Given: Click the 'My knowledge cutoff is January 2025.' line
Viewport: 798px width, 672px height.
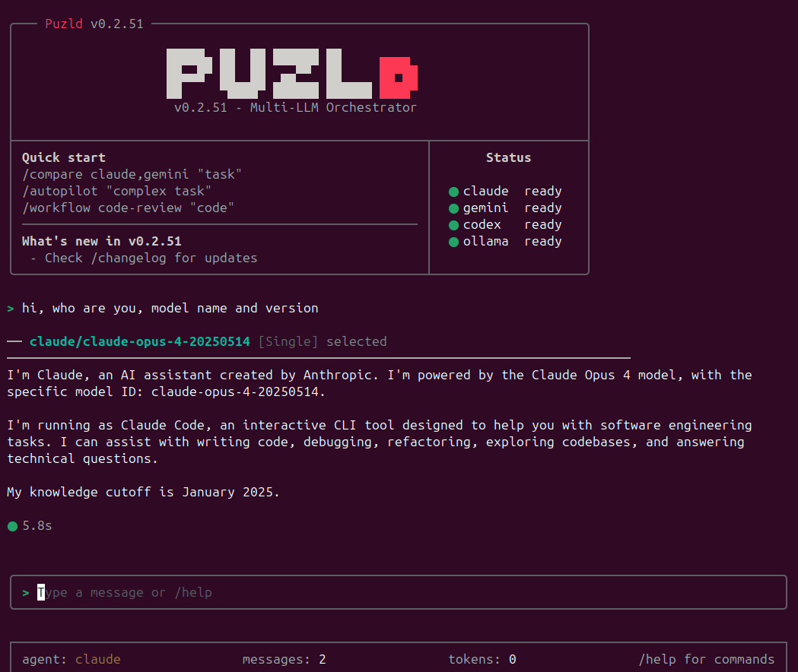Looking at the screenshot, I should pos(143,493).
